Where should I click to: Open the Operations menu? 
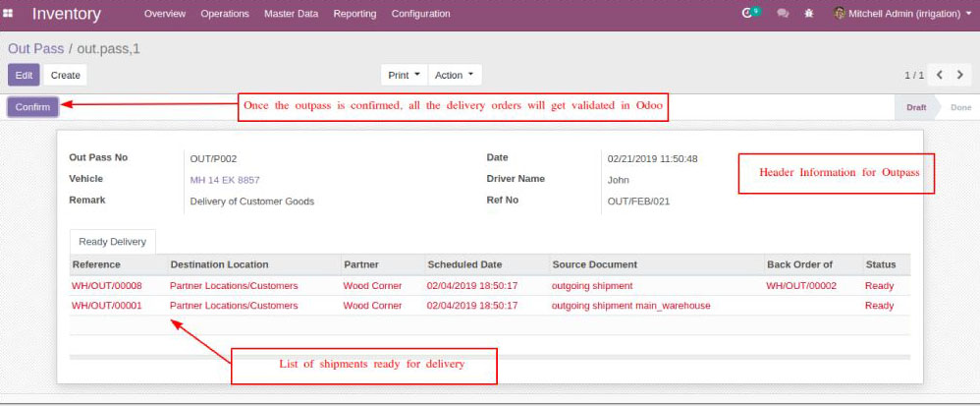point(225,13)
